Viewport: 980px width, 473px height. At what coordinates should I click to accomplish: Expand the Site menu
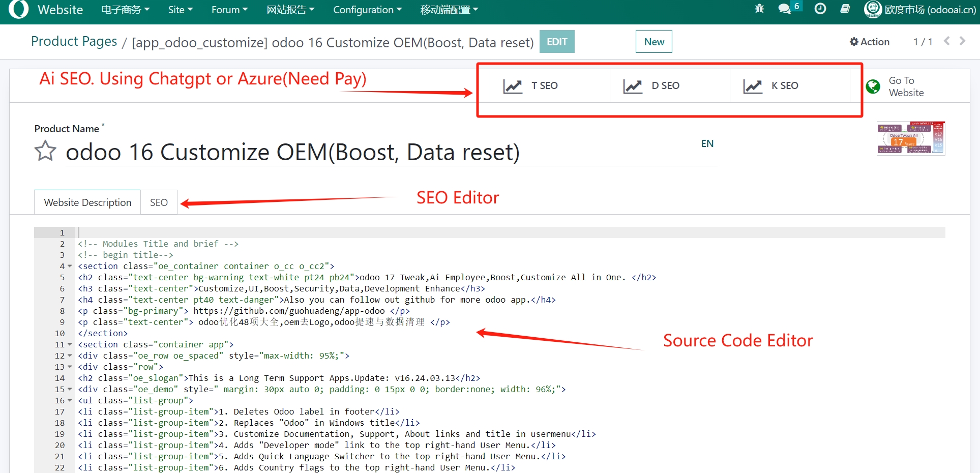pyautogui.click(x=181, y=10)
